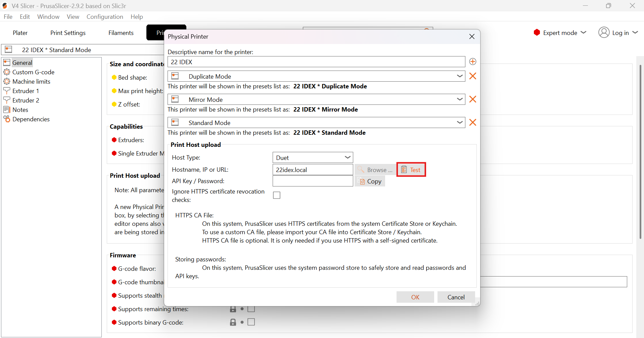644x338 pixels.
Task: Edit the descriptive printer name field
Action: pos(316,62)
